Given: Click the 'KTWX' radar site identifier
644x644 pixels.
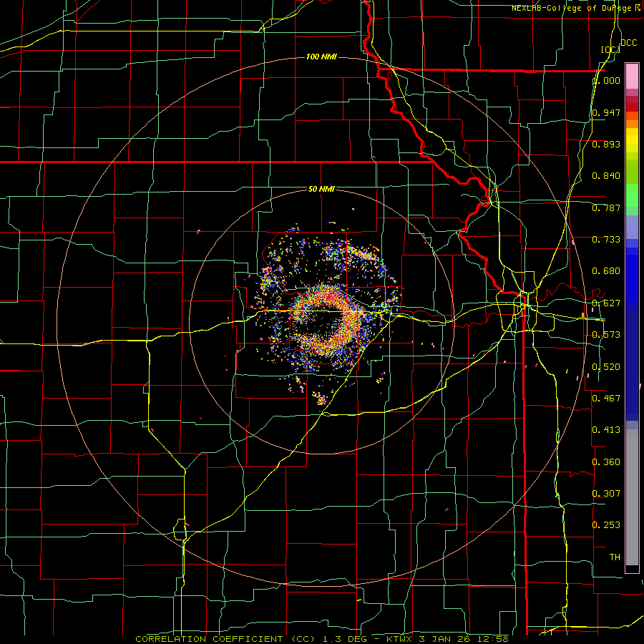Looking at the screenshot, I should point(401,639).
